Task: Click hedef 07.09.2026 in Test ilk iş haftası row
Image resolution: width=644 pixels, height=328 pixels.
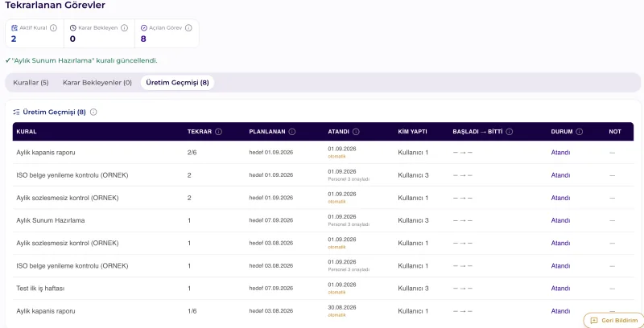Action: click(271, 289)
